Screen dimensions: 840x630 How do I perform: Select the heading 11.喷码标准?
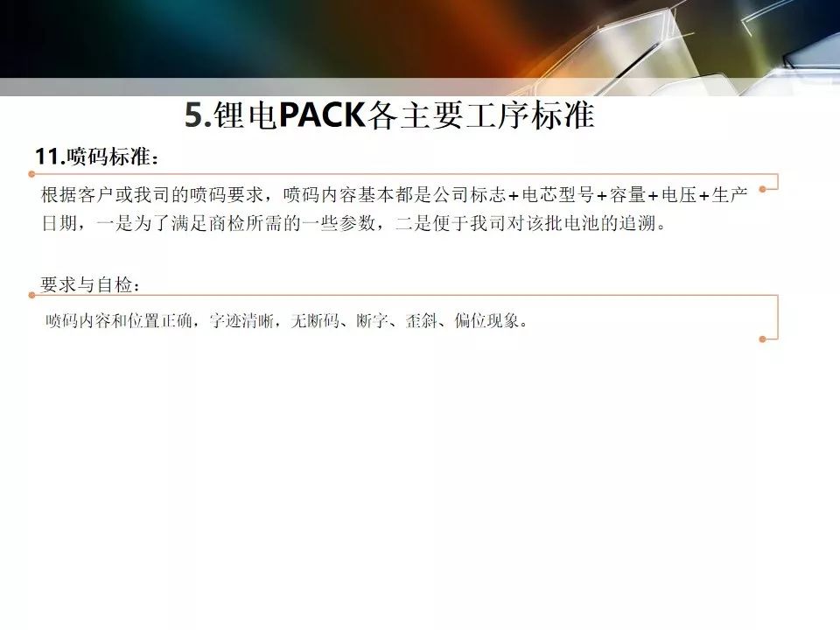click(x=96, y=157)
